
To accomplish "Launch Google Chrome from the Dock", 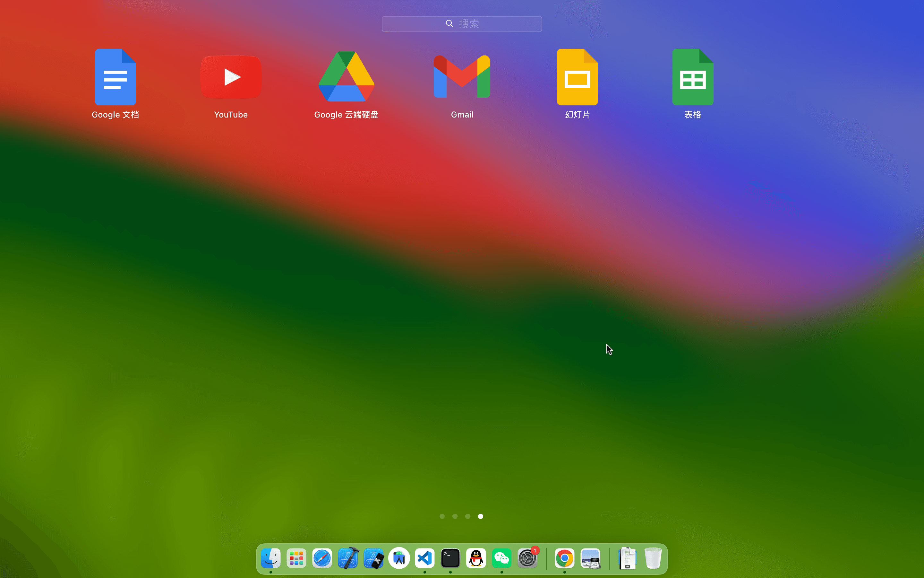I will [565, 558].
